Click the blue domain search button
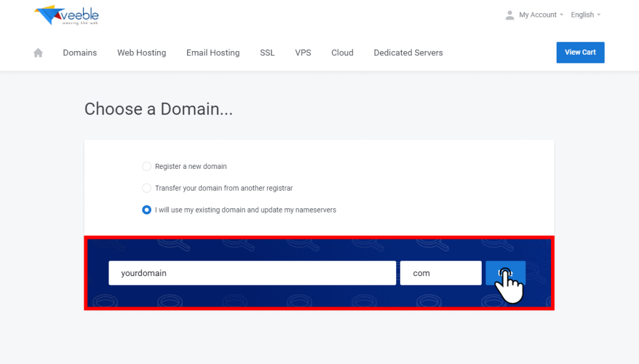The image size is (639, 364). click(x=505, y=272)
